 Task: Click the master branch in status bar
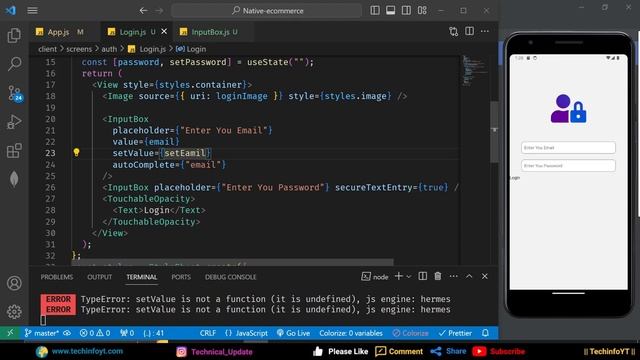click(x=42, y=333)
